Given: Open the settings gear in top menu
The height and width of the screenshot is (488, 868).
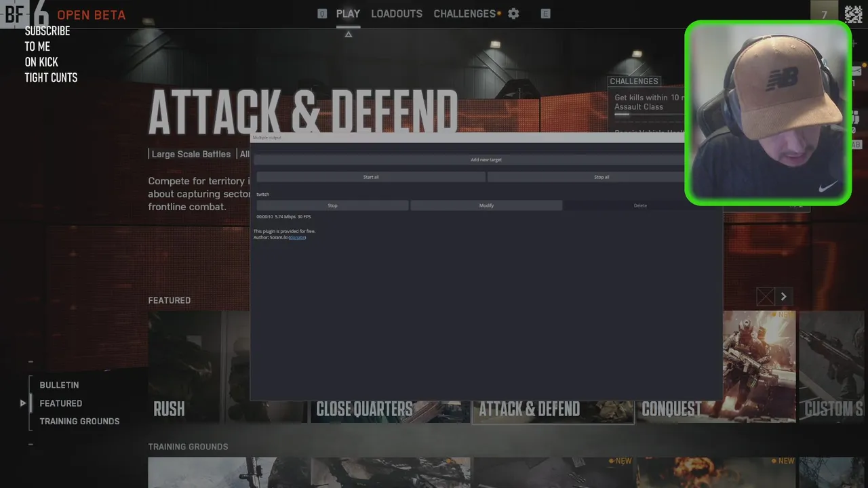Looking at the screenshot, I should point(513,14).
